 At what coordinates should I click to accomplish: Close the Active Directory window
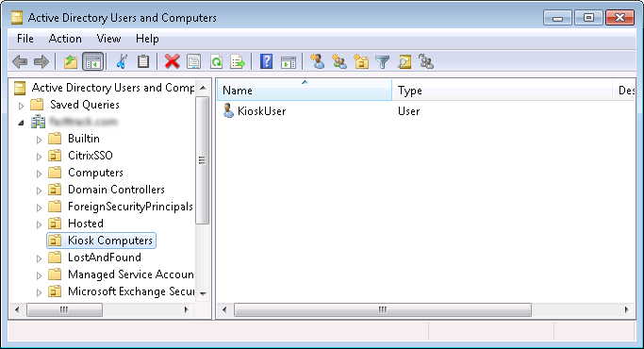tap(619, 18)
